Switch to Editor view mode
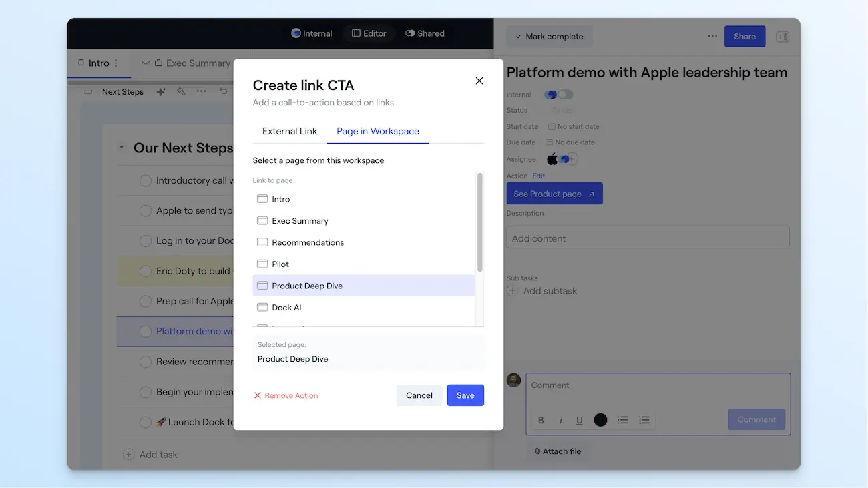Viewport: 868px width, 488px height. [x=369, y=33]
